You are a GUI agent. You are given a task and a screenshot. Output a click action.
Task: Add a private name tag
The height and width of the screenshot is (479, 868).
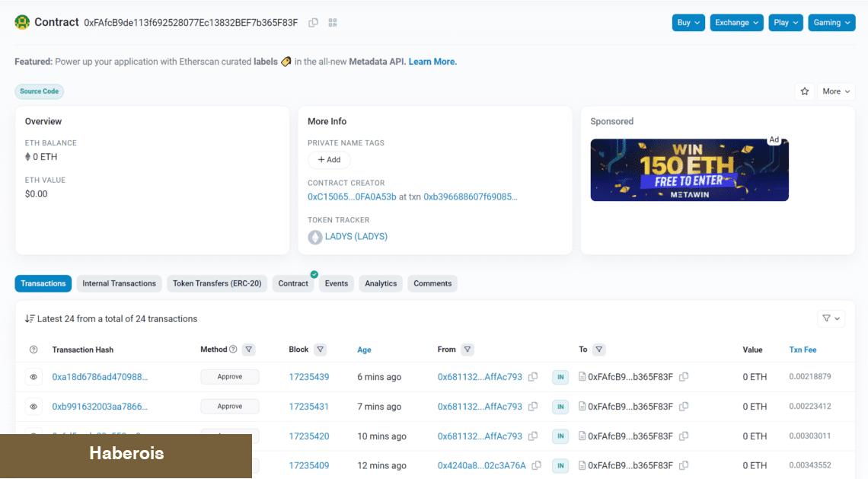329,160
